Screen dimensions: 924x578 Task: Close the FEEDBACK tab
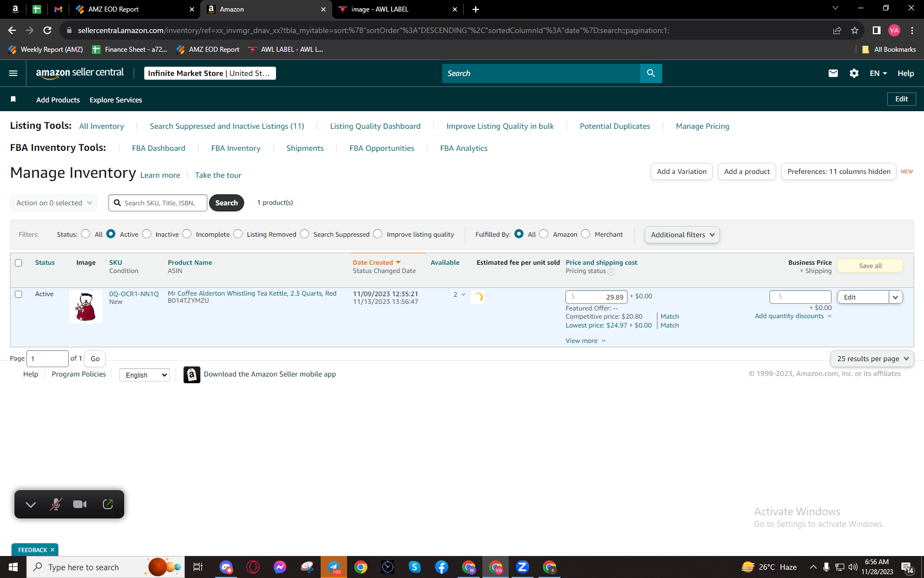53,550
